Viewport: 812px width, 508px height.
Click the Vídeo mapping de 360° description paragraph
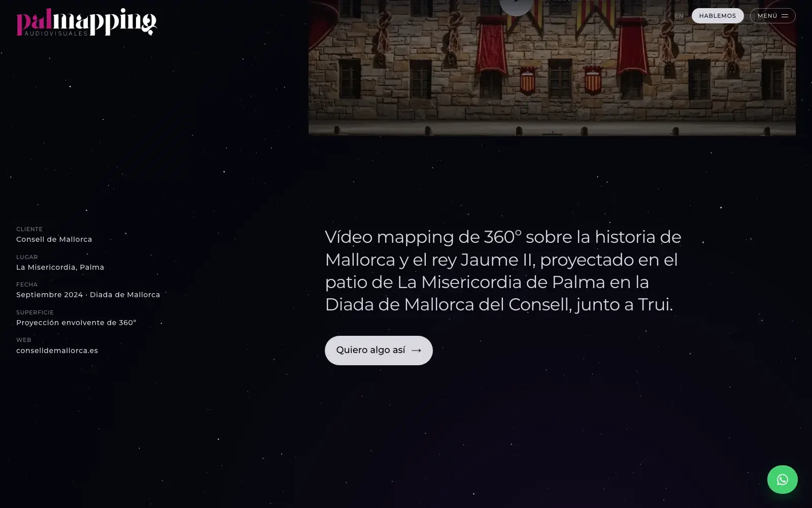[503, 271]
